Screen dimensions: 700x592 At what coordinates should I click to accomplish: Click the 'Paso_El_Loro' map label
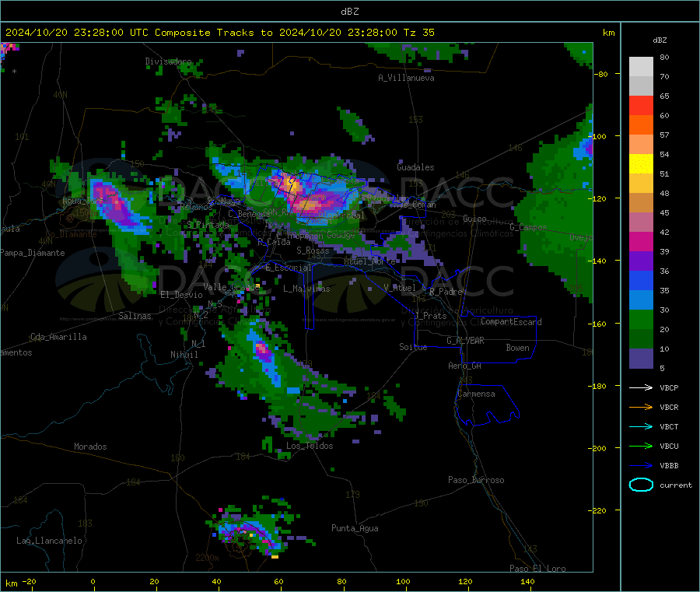(537, 569)
